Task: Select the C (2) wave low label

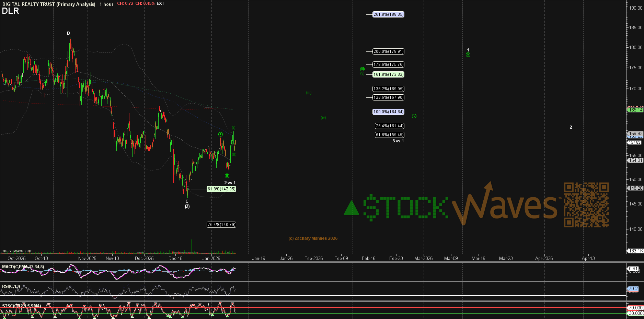Action: pyautogui.click(x=187, y=204)
